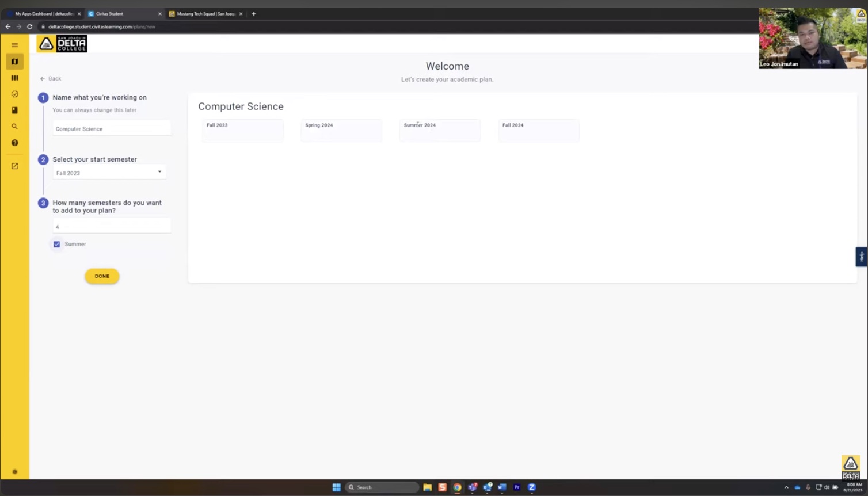Uncheck the Summer checkbox
Image resolution: width=868 pixels, height=496 pixels.
point(56,244)
